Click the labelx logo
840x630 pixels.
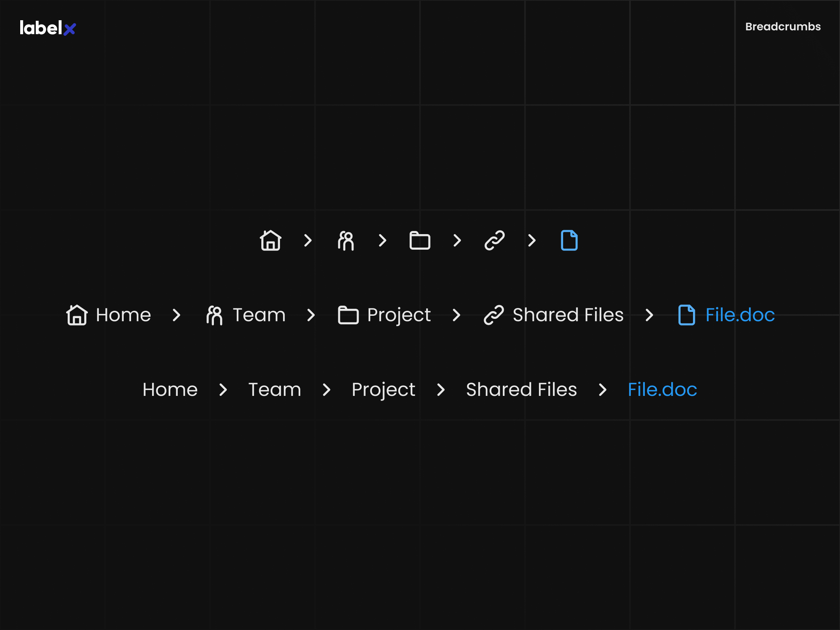(x=47, y=27)
